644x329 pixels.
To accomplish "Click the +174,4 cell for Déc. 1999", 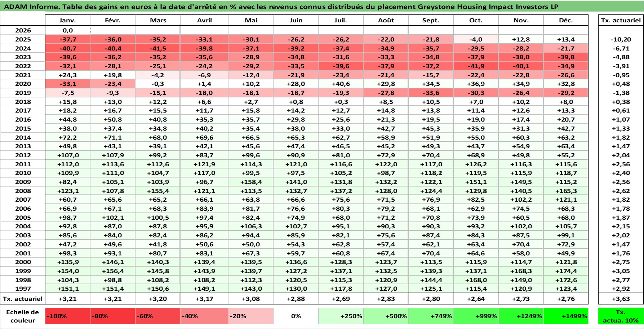I will pyautogui.click(x=566, y=271).
